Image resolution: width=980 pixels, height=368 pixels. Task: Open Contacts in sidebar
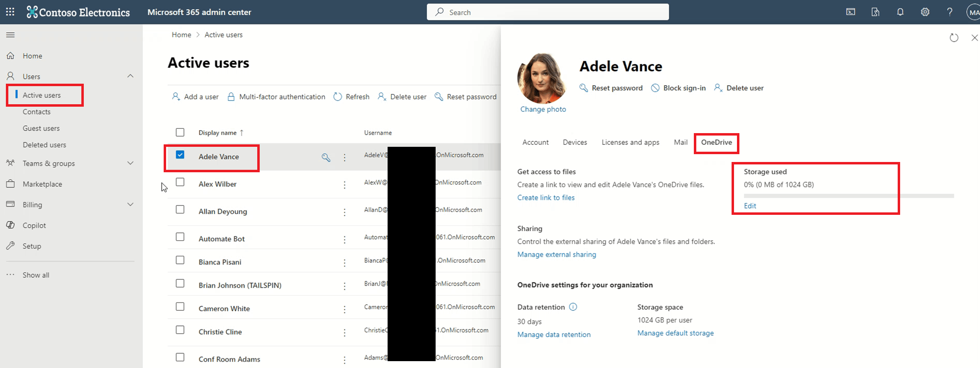coord(36,112)
